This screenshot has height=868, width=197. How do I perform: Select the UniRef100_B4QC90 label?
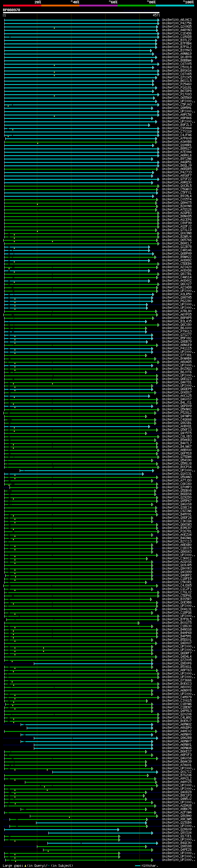[x=177, y=843]
